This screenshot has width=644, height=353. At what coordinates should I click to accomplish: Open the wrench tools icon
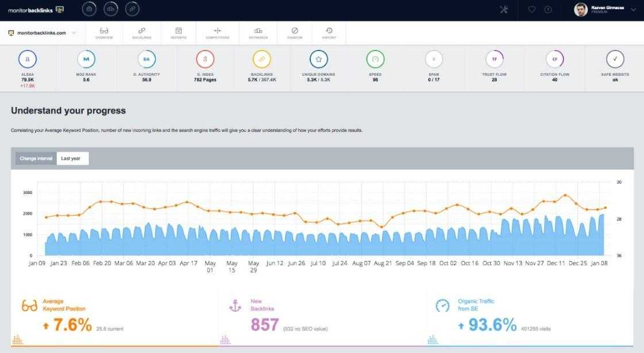coord(504,10)
